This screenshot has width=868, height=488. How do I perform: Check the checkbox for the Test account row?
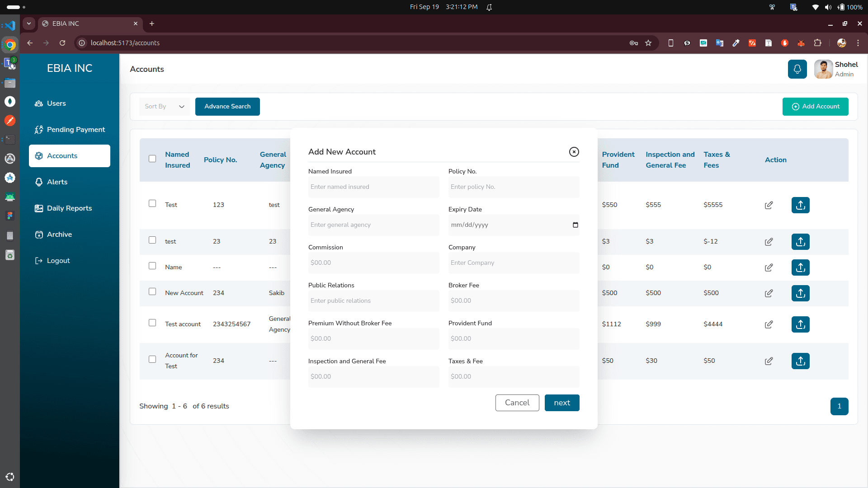coord(152,323)
